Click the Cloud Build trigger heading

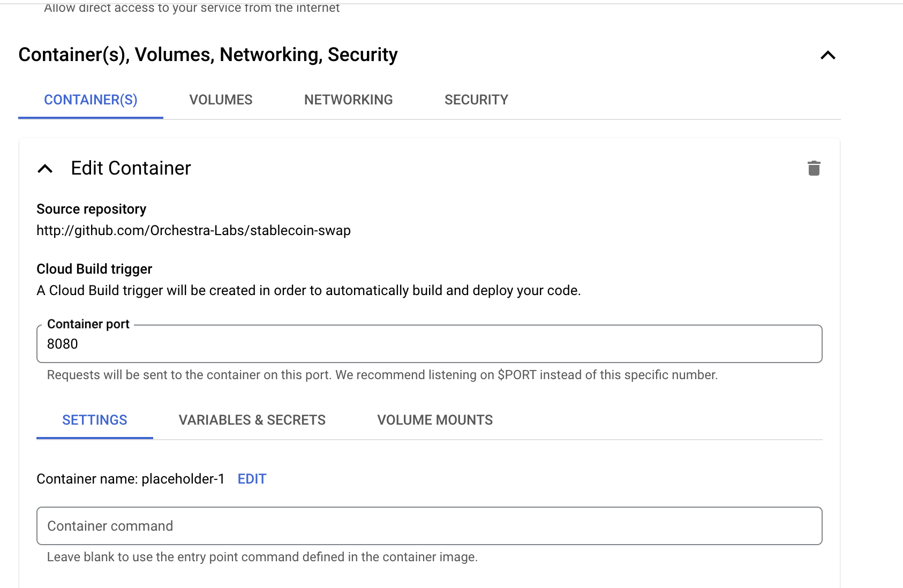tap(94, 269)
